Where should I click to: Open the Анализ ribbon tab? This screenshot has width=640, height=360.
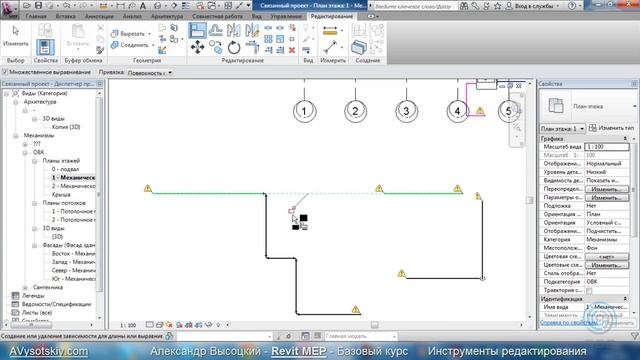click(x=132, y=16)
